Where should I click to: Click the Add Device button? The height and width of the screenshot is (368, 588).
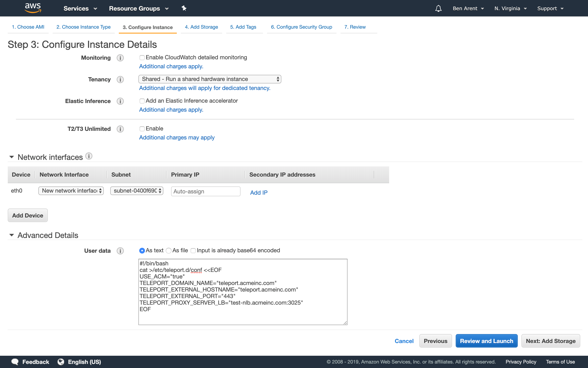tap(28, 215)
